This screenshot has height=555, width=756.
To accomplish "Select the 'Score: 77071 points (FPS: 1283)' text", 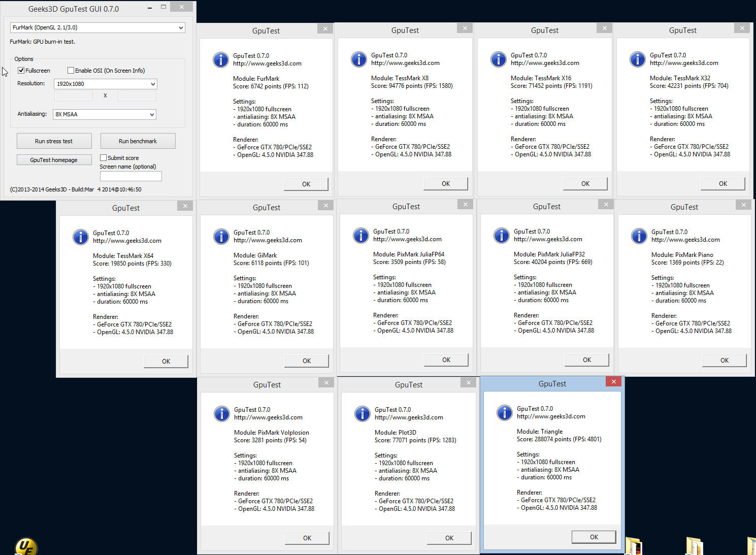I will [415, 440].
